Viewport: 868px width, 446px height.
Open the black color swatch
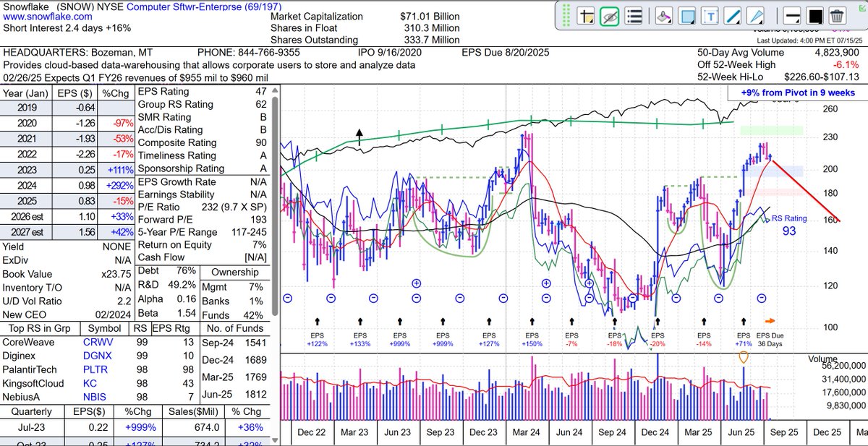tap(815, 16)
